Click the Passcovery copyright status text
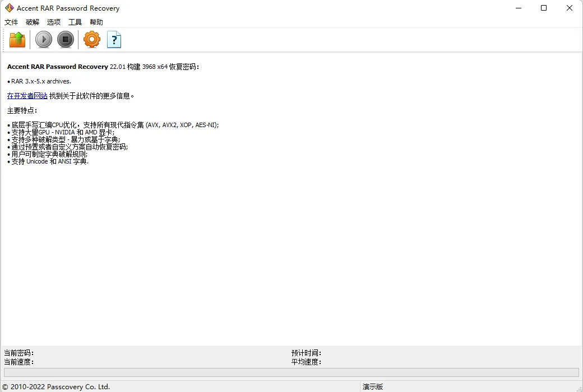The height and width of the screenshot is (392, 583). click(x=56, y=387)
